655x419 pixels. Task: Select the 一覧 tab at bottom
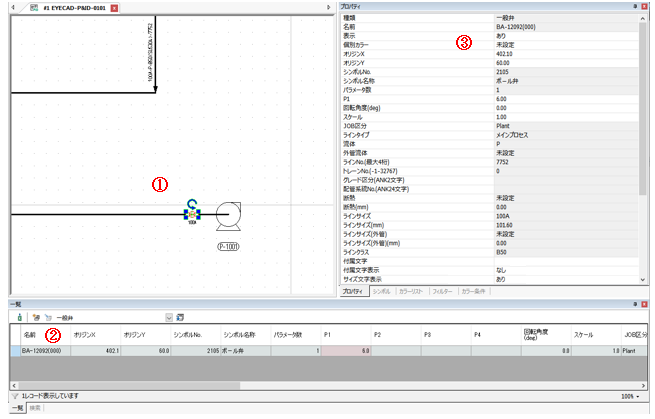click(x=18, y=408)
